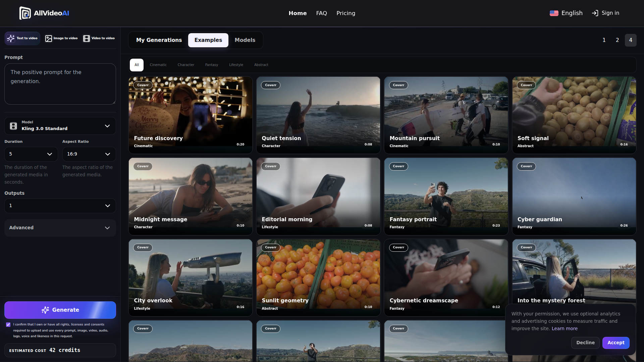The width and height of the screenshot is (644, 362).
Task: Click the AllVideoAI logo icon
Action: tap(25, 13)
